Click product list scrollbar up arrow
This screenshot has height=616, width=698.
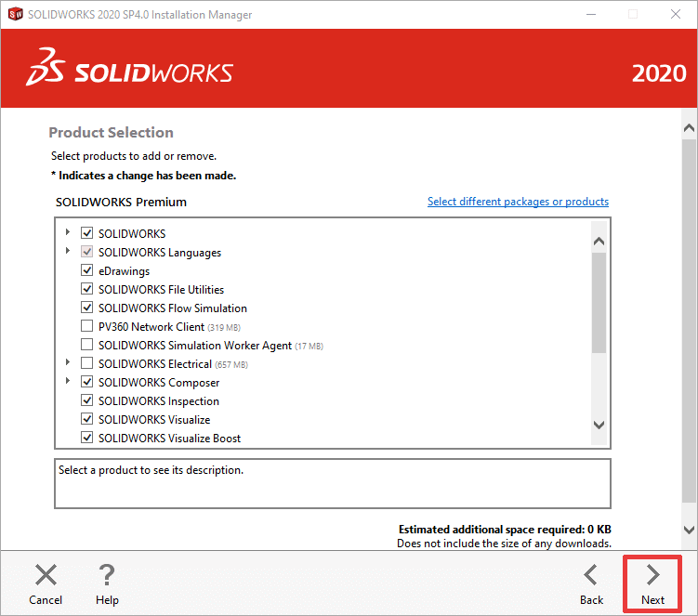599,242
